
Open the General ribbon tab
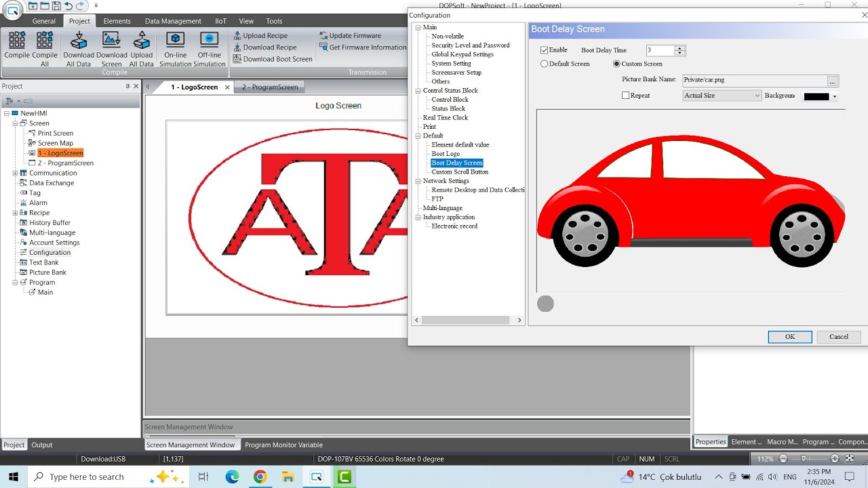point(44,21)
